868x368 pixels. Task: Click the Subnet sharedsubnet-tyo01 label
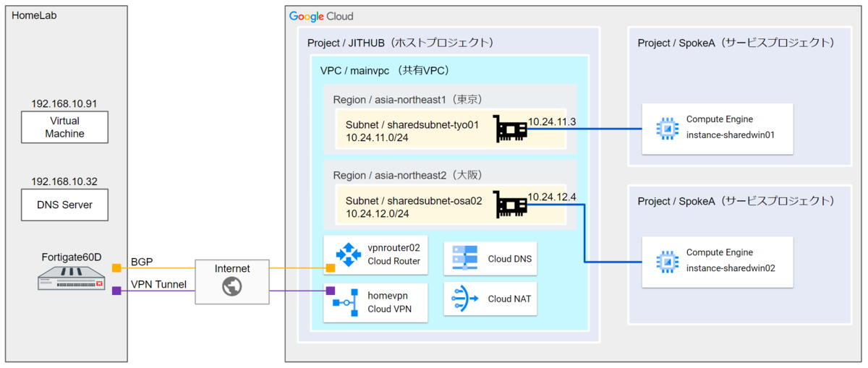tap(412, 124)
